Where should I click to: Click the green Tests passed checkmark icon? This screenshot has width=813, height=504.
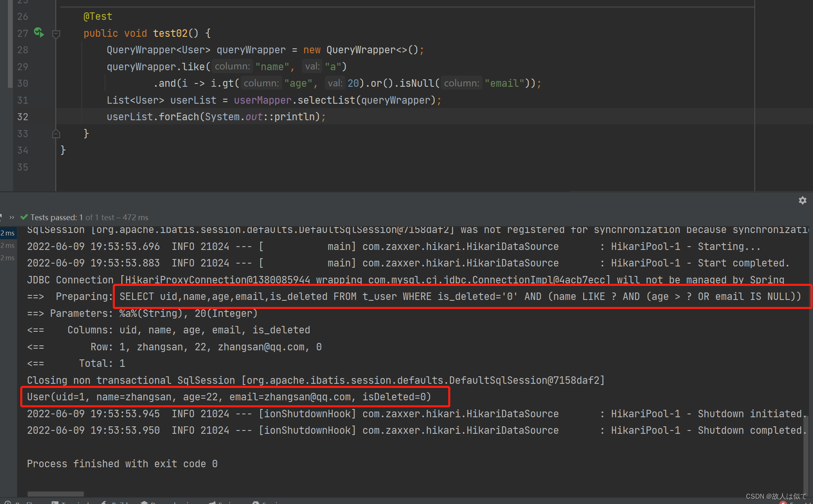click(24, 217)
